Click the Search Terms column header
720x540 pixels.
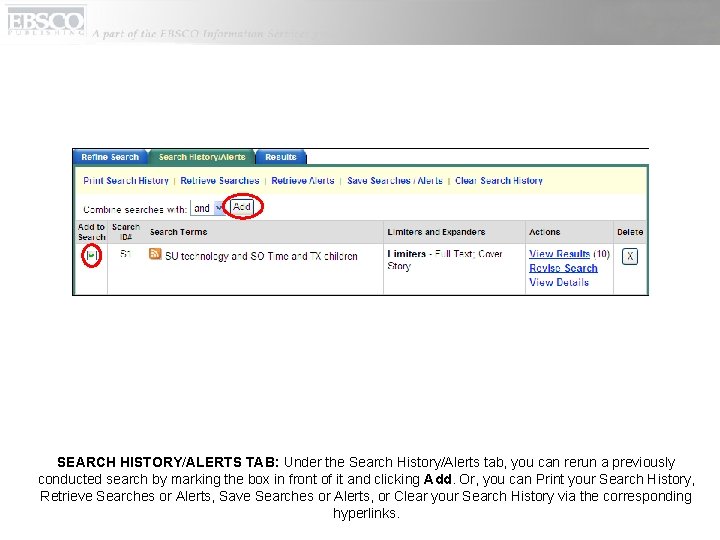179,232
